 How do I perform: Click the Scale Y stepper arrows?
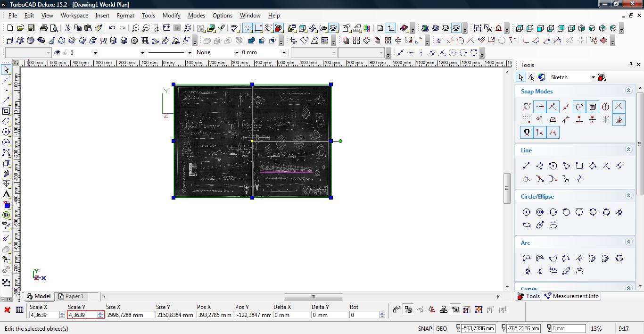tap(100, 315)
